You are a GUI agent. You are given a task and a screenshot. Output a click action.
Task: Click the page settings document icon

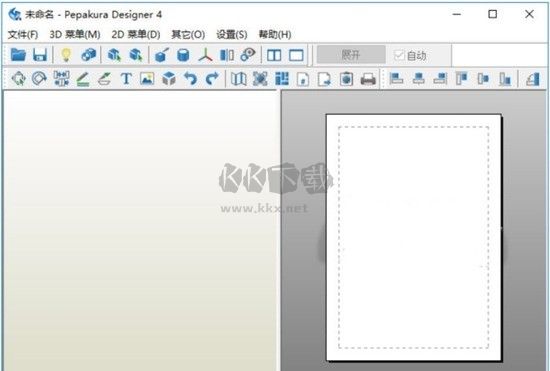click(303, 79)
